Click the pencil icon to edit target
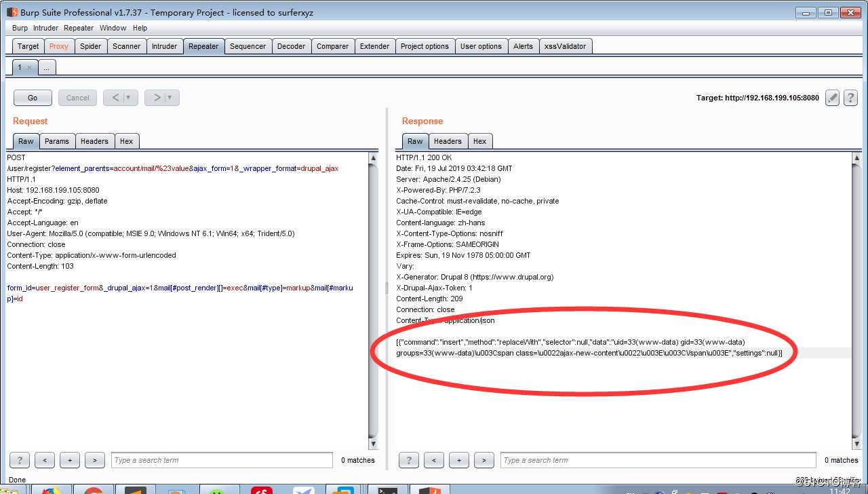 tap(832, 98)
